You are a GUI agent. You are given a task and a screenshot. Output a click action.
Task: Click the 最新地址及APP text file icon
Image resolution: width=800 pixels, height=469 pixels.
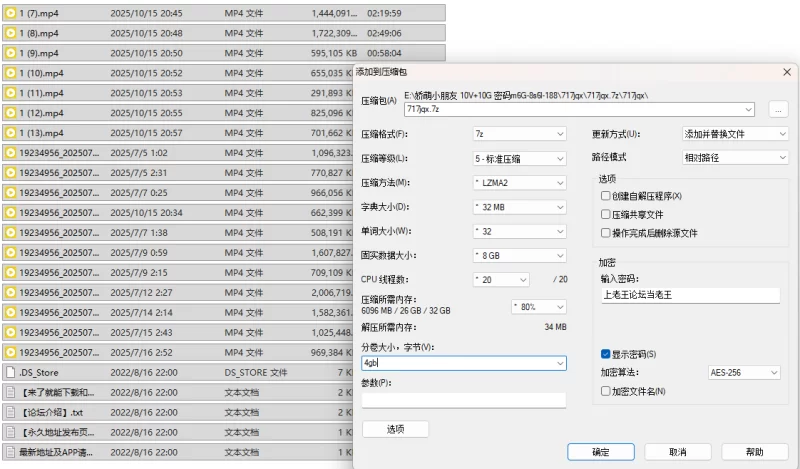tap(11, 452)
